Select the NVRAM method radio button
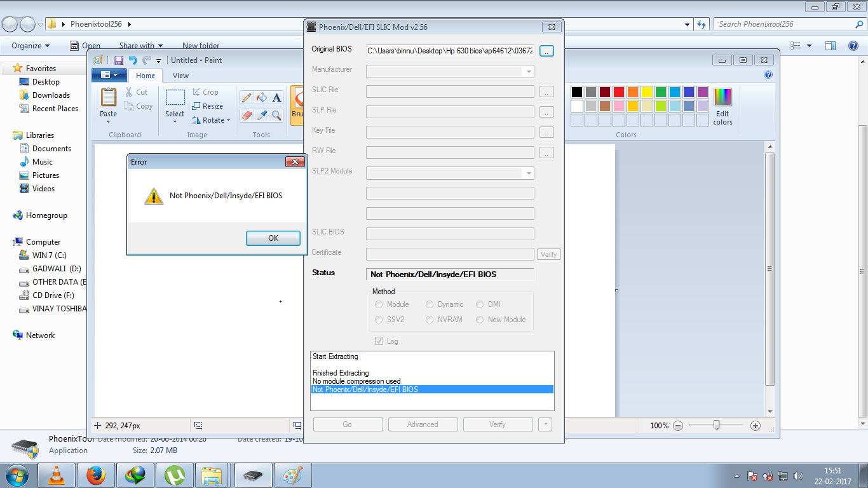The image size is (868, 488). click(x=430, y=320)
